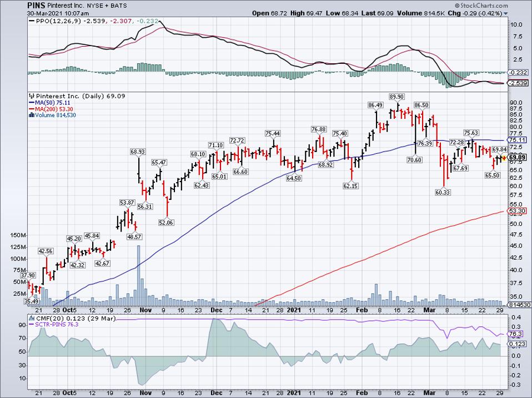The image size is (532, 398).
Task: Open the dropdown arrow beside the Chg value
Action: coord(506,13)
